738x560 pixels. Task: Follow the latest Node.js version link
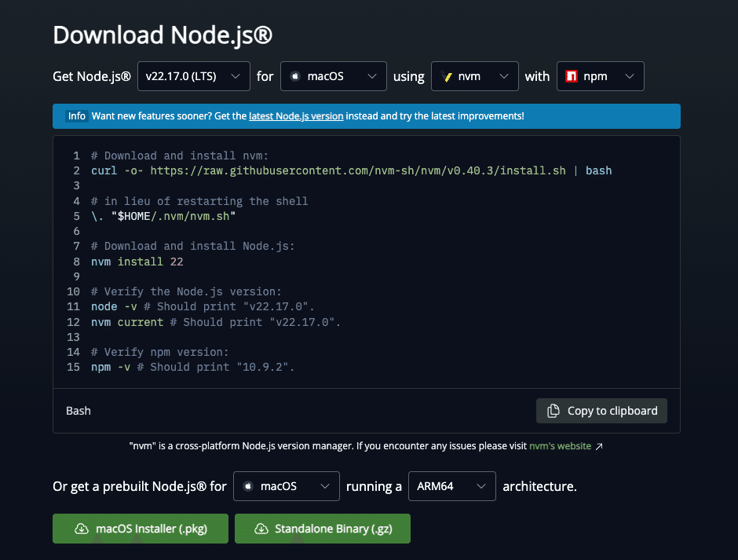[296, 116]
